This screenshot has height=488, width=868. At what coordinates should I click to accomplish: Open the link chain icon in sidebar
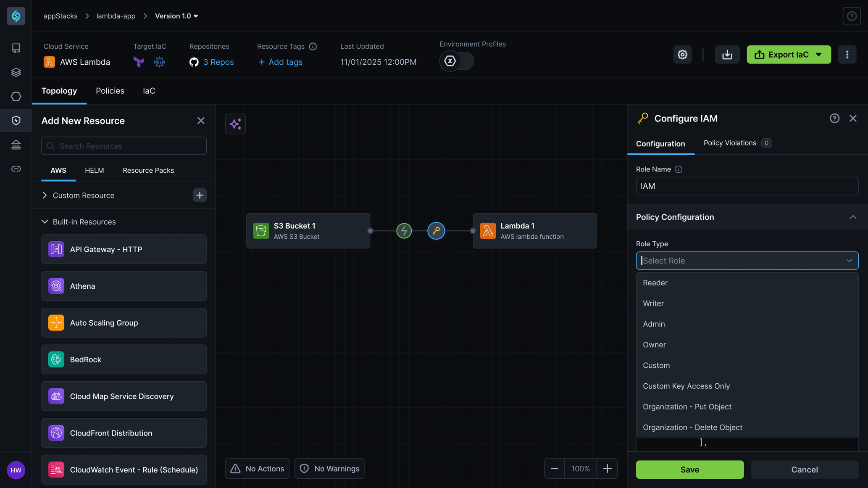(x=16, y=169)
